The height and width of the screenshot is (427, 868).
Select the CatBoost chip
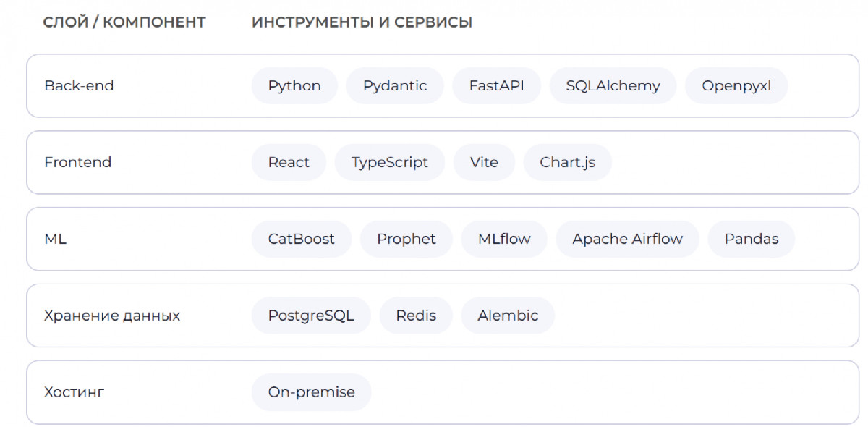pos(302,240)
